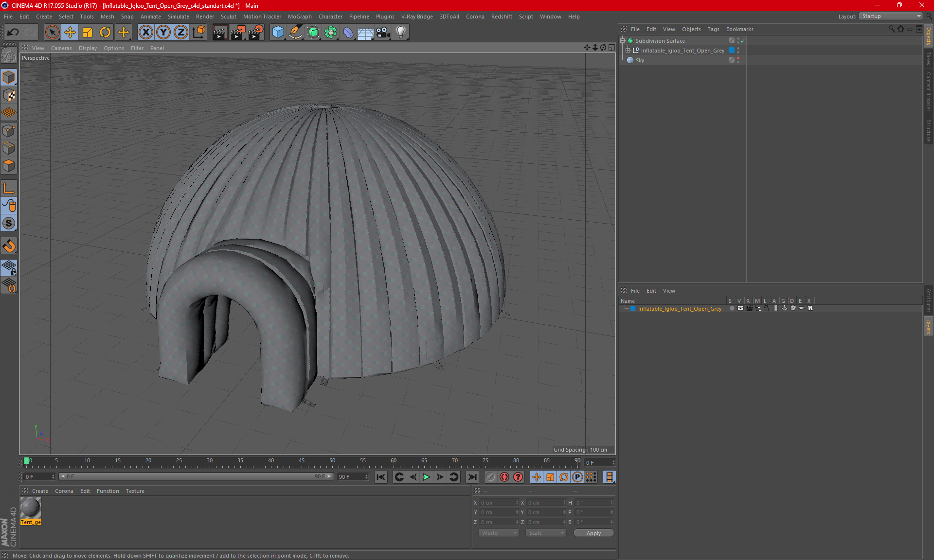Add cube primitive object
The height and width of the screenshot is (560, 934).
(278, 33)
